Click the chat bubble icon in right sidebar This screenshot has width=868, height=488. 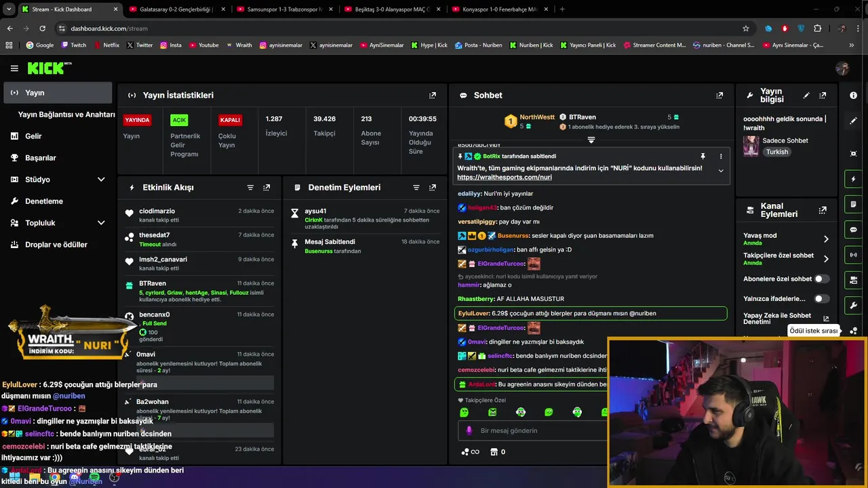tap(854, 230)
